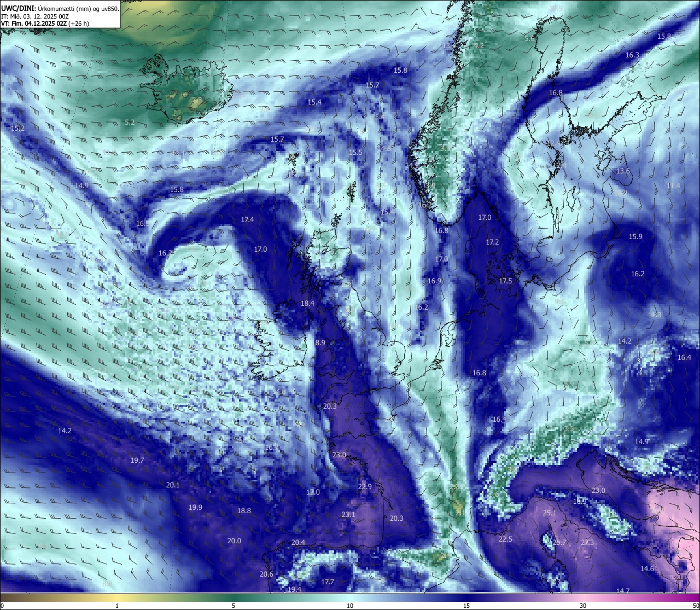The width and height of the screenshot is (700, 610).
Task: Click the 5.6 value over northern Scandinavia
Action: [x=529, y=39]
